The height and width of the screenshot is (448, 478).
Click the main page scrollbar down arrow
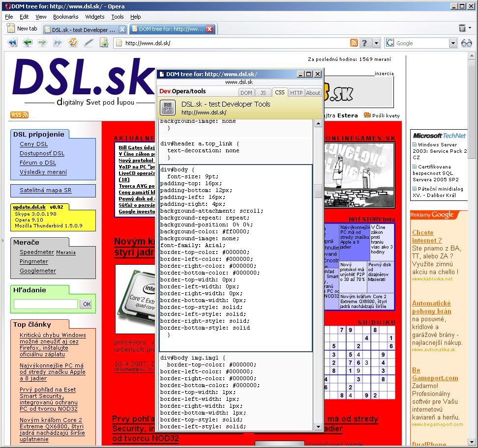point(472,442)
